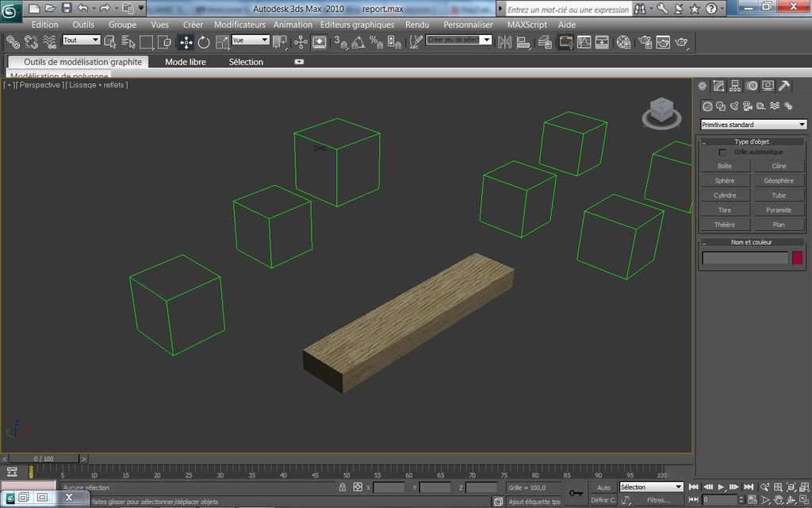The height and width of the screenshot is (508, 812).
Task: Switch to the Utilities hammer tab
Action: coord(784,86)
